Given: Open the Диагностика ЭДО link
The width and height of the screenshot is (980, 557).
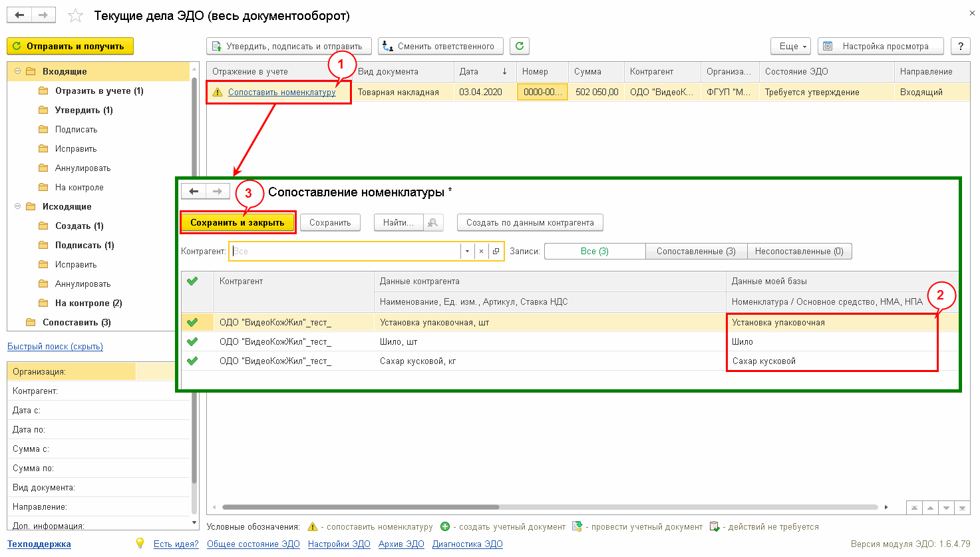Looking at the screenshot, I should point(468,544).
